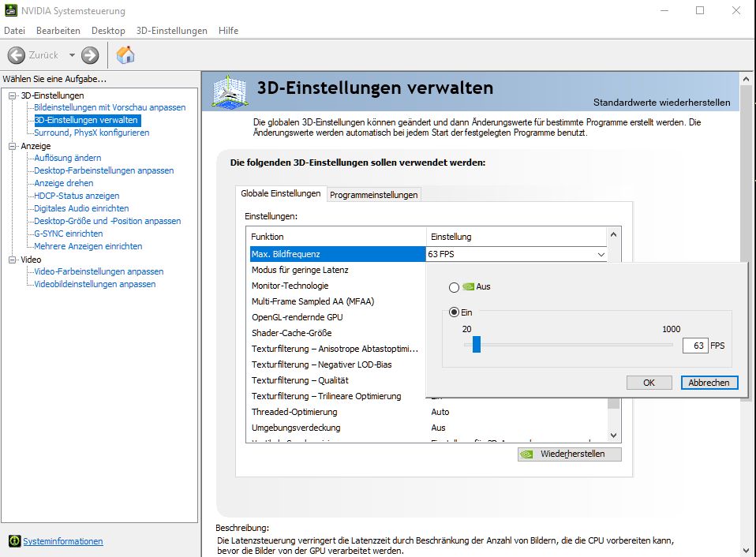Click the OK button
Viewport: 756px width, 557px height.
click(x=649, y=383)
